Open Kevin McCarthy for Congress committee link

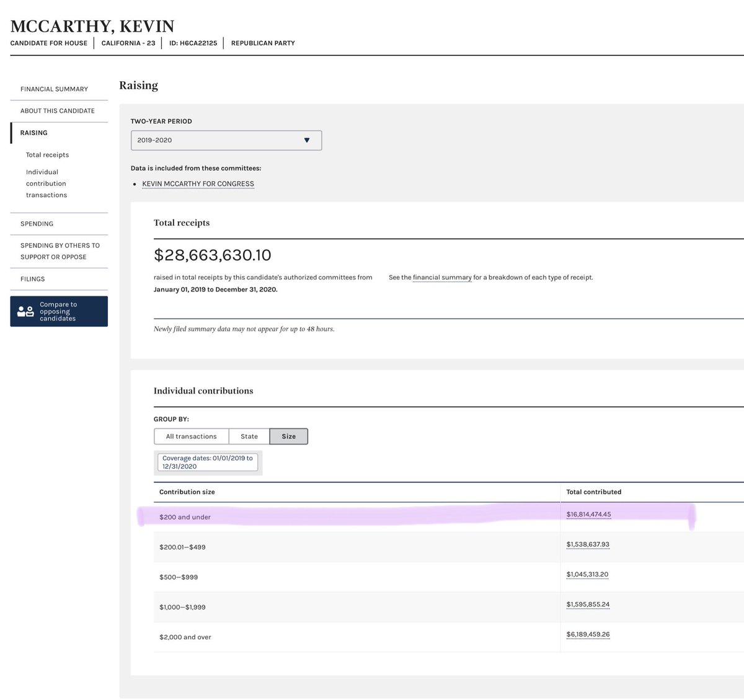coord(198,184)
